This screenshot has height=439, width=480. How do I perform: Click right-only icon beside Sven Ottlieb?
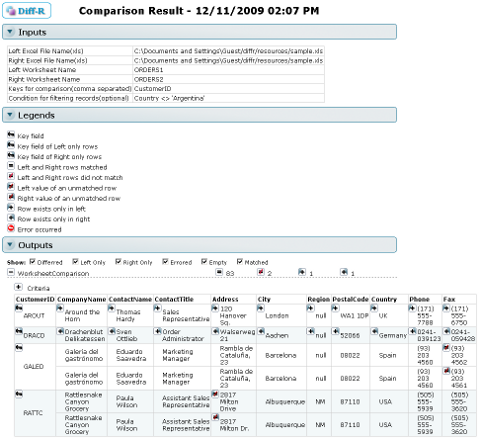point(112,331)
